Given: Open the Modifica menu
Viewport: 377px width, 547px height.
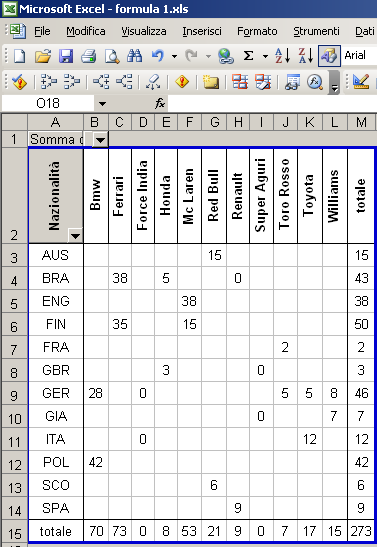Looking at the screenshot, I should pyautogui.click(x=86, y=31).
